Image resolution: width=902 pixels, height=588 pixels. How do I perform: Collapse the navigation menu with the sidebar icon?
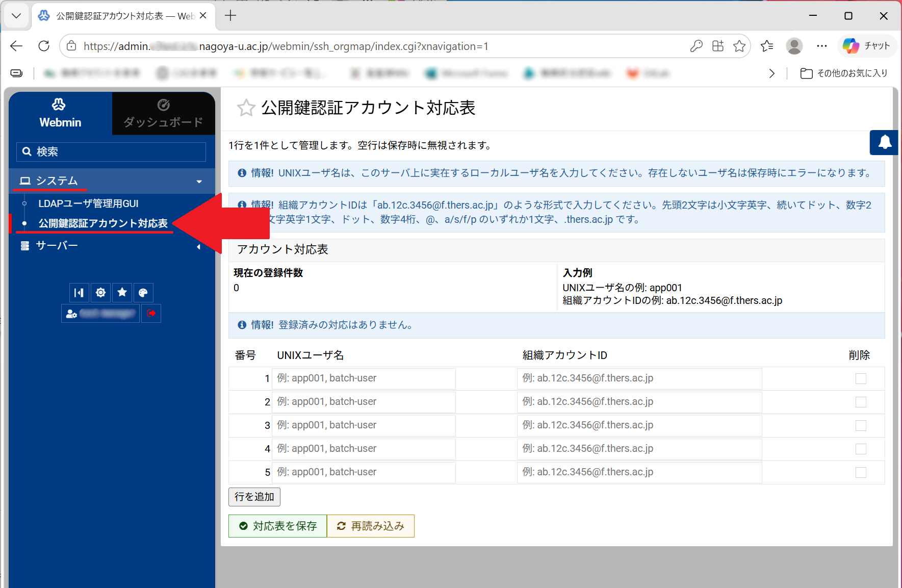click(79, 293)
